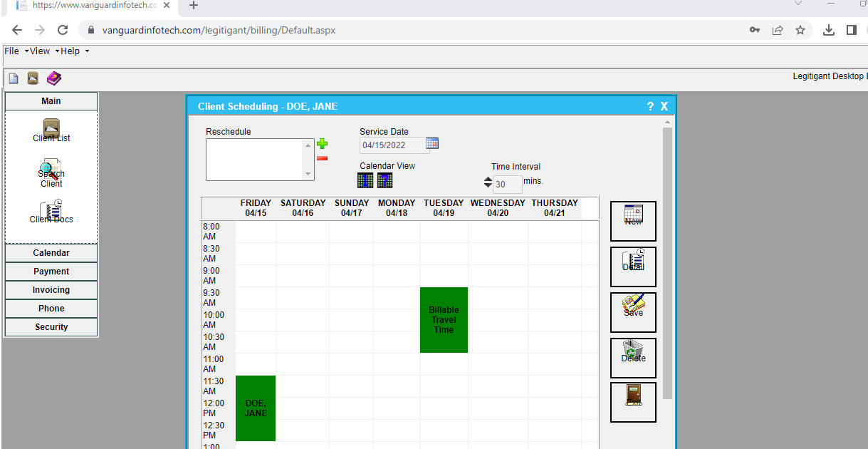Click the Reschedule list scroll-up arrow

(x=308, y=145)
